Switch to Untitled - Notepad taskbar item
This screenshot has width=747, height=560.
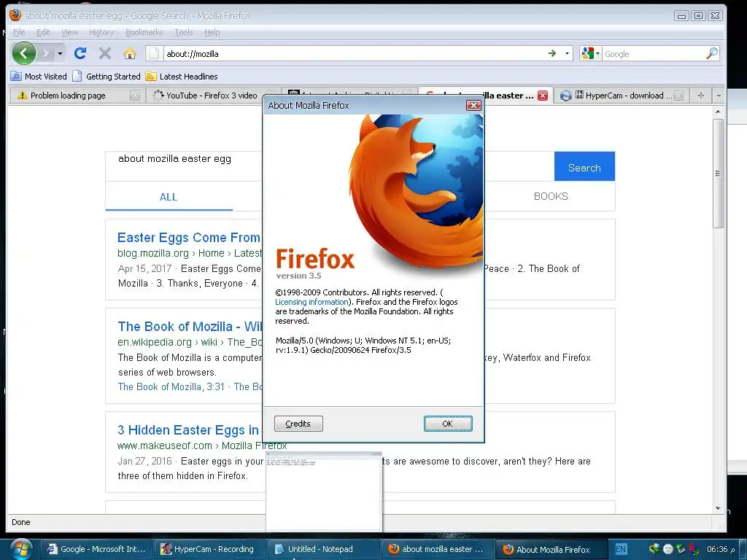(324, 549)
